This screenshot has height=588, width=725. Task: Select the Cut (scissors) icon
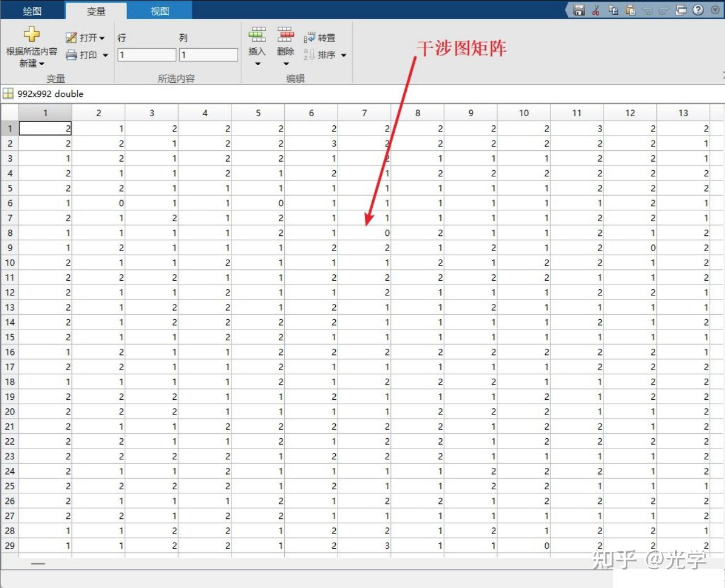[x=596, y=10]
